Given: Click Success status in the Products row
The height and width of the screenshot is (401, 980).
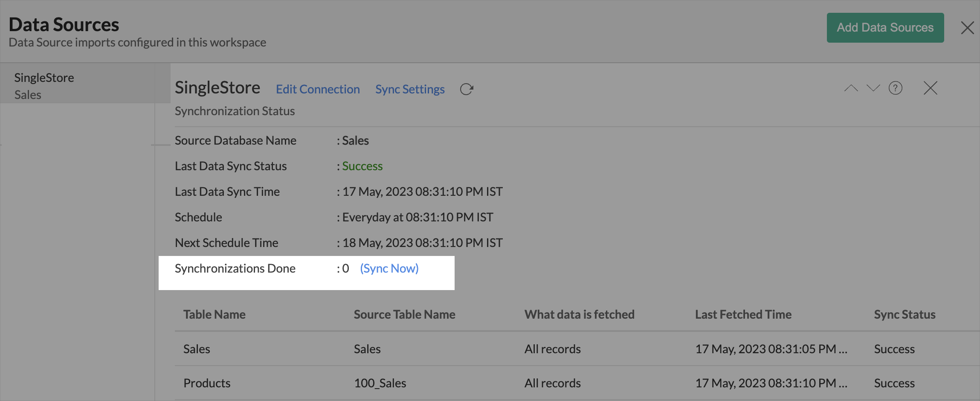Looking at the screenshot, I should click(894, 383).
